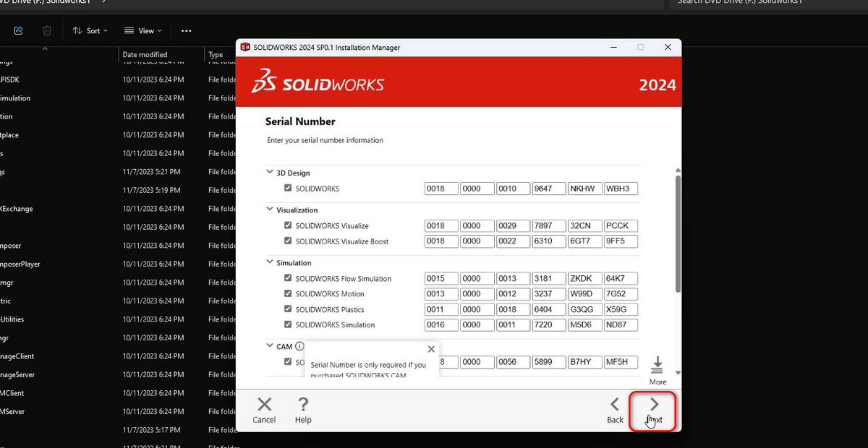Toggle the SOLIDWORKS Visualize checkbox
Viewport: 868px width, 448px height.
(288, 225)
